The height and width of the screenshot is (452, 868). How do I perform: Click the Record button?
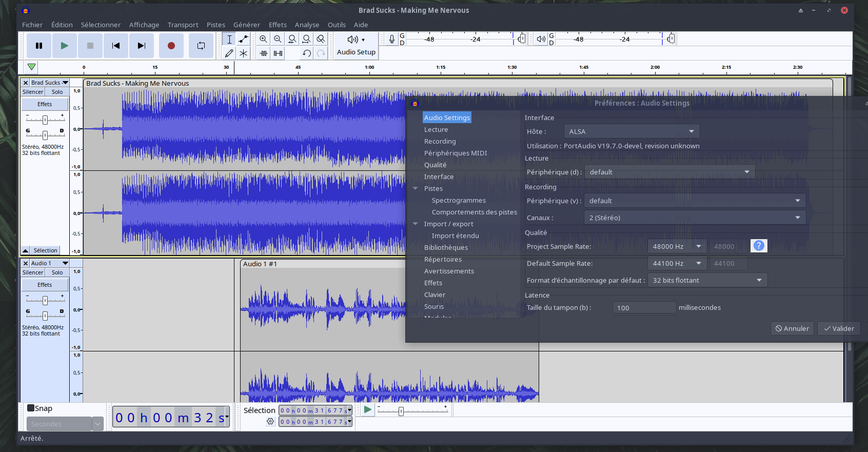[x=171, y=46]
